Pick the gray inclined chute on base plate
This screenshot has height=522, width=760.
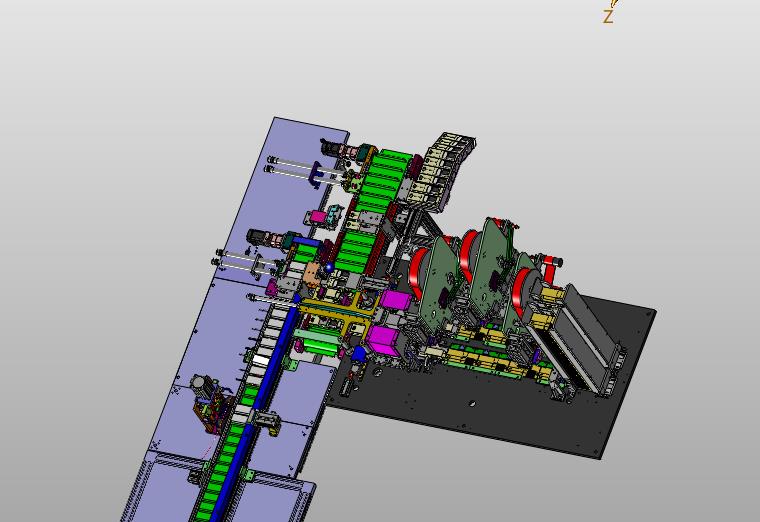577,339
